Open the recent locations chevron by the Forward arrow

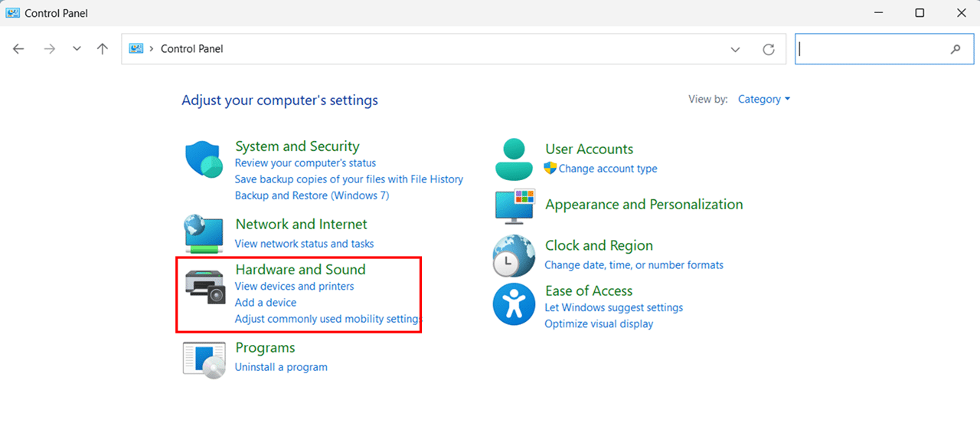tap(77, 49)
